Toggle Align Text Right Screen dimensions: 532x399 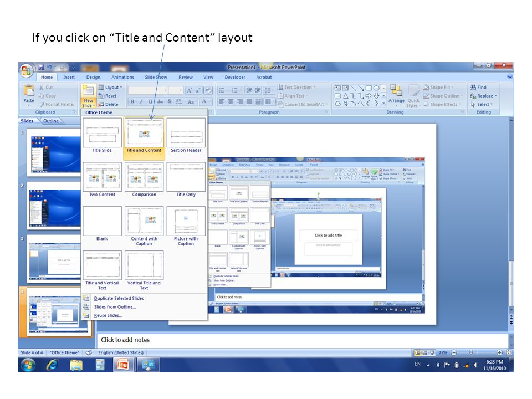240,101
